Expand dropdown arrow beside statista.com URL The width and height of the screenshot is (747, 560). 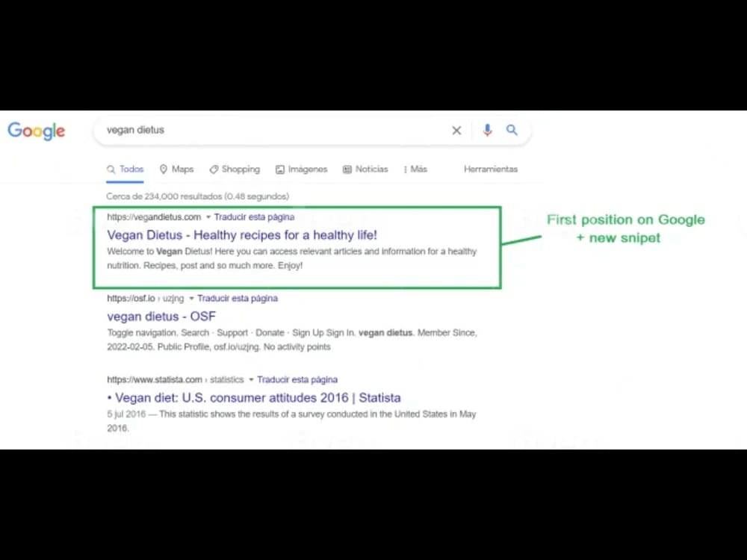tap(251, 380)
